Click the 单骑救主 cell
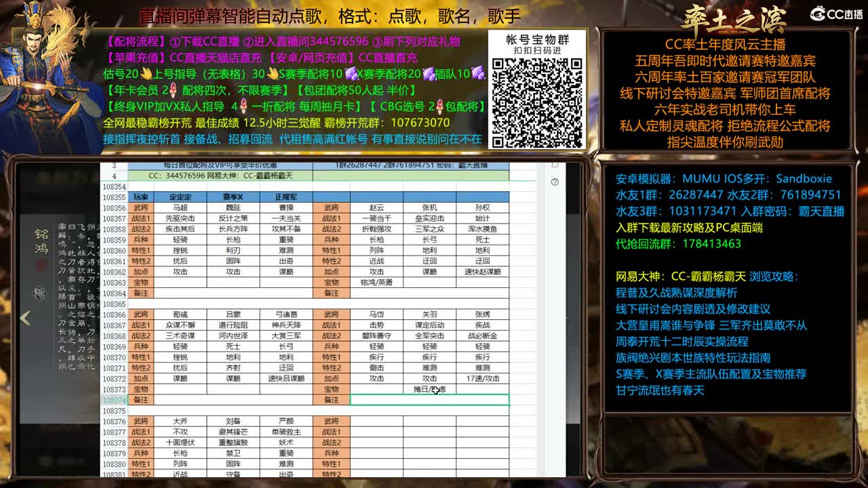 286,432
